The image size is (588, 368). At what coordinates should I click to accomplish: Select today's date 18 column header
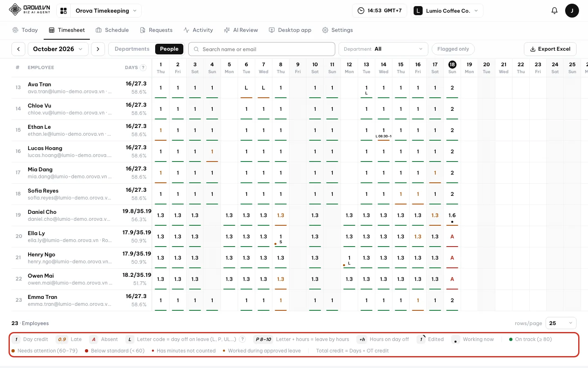point(452,67)
